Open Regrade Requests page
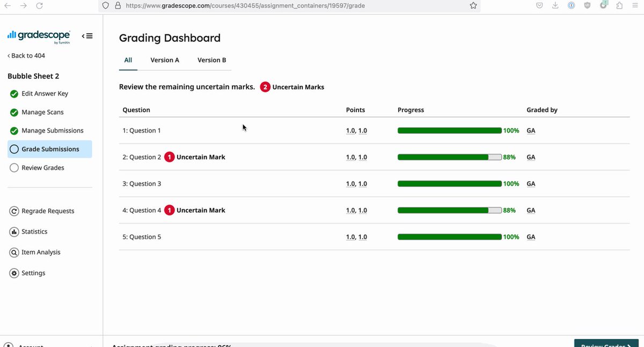The width and height of the screenshot is (644, 347). (48, 211)
